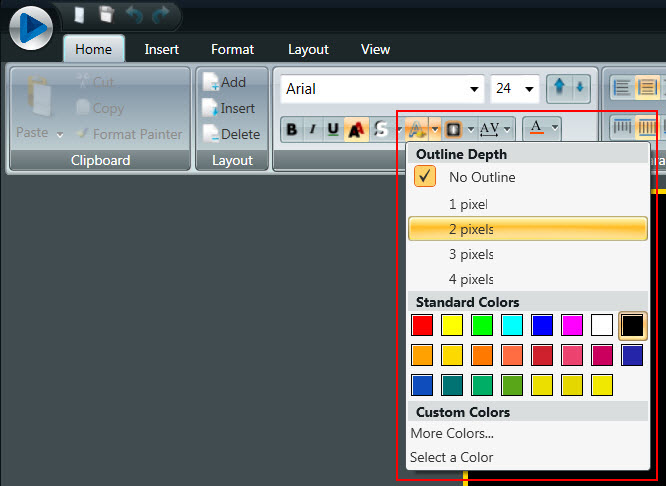Click the increase font size arrow

pos(560,88)
